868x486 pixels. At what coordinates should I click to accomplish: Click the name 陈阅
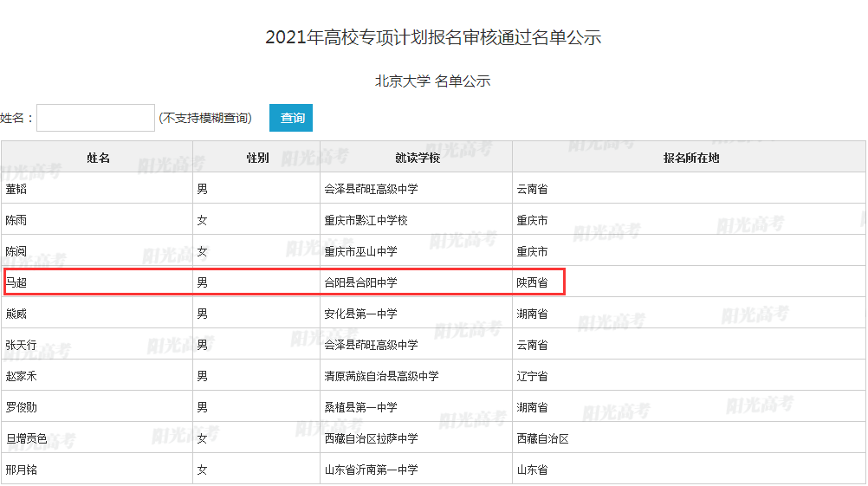(16, 251)
